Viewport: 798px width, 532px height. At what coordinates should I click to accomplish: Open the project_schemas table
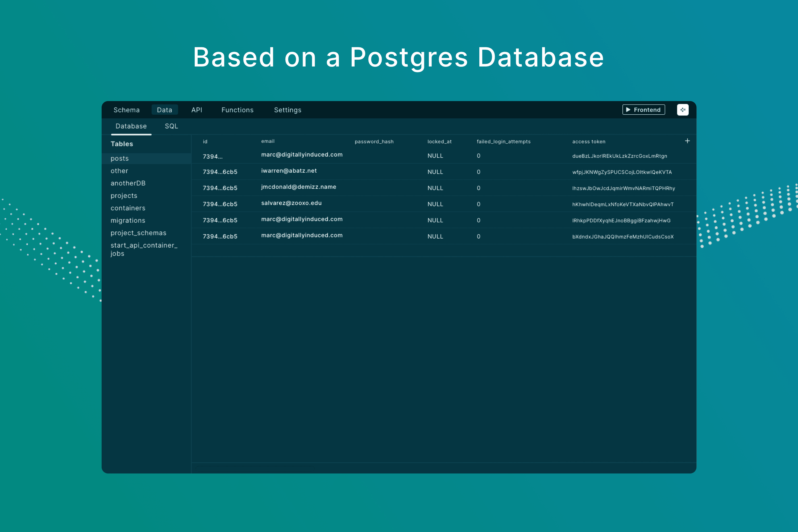coord(138,233)
